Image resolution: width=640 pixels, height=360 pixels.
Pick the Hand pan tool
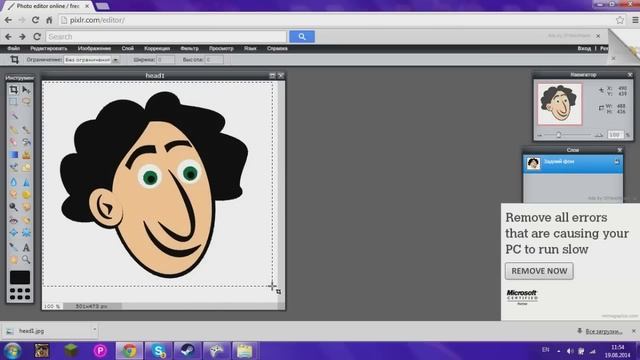coord(13,260)
